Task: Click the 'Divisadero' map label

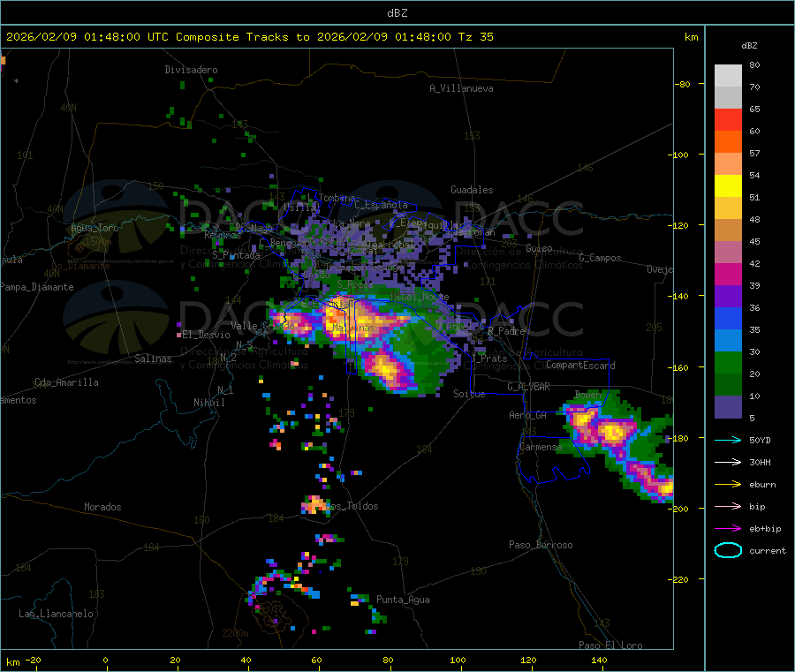Action: tap(191, 70)
